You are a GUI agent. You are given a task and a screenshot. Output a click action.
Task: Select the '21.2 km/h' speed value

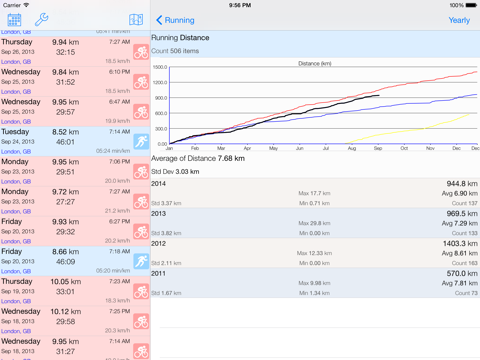click(118, 211)
